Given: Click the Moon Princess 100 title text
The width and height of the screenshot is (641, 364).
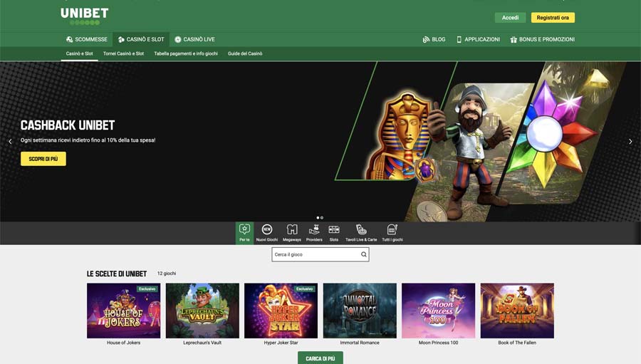Looking at the screenshot, I should coord(438,343).
